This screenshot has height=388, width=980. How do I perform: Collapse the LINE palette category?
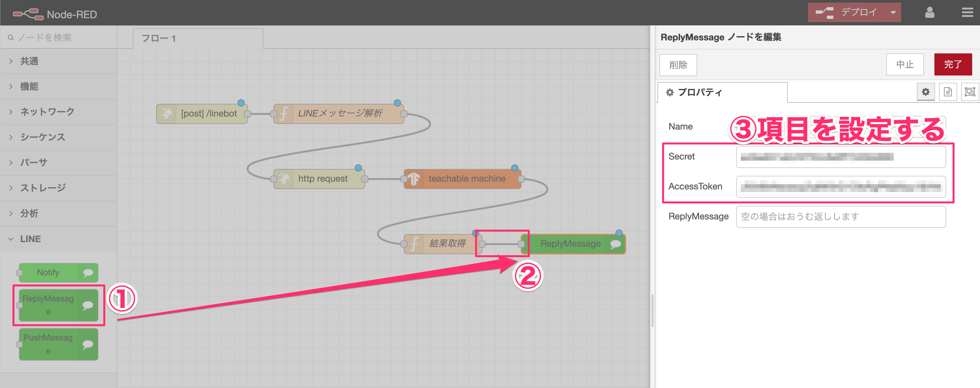(x=30, y=239)
